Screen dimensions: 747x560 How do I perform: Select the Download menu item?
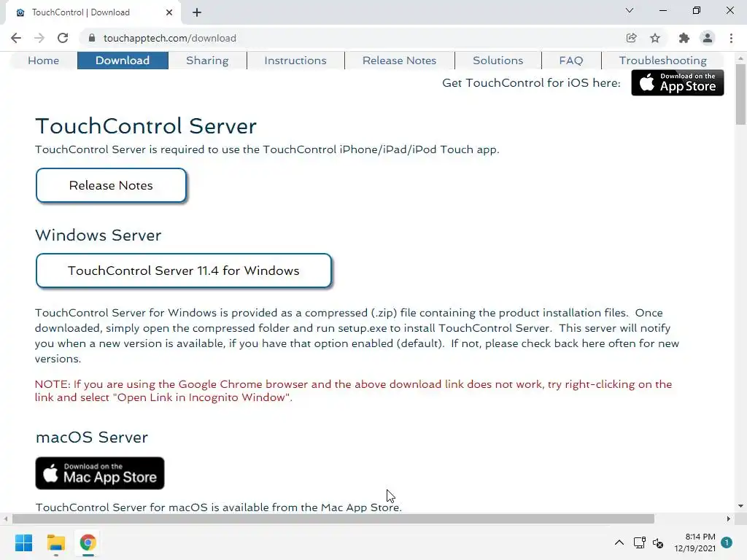click(x=123, y=61)
